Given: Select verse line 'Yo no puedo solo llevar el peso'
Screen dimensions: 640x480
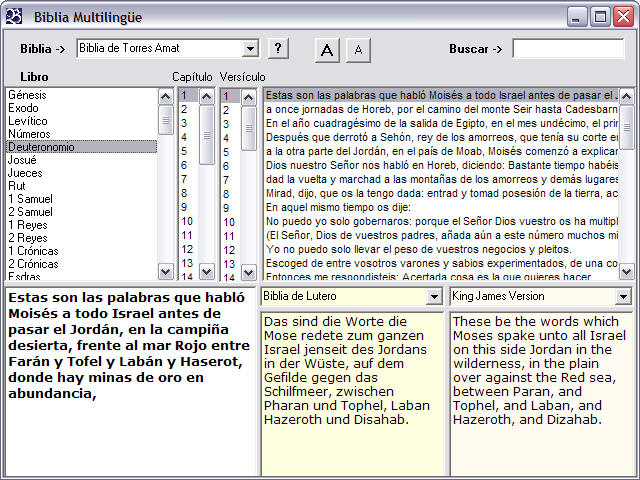Looking at the screenshot, I should point(441,249).
